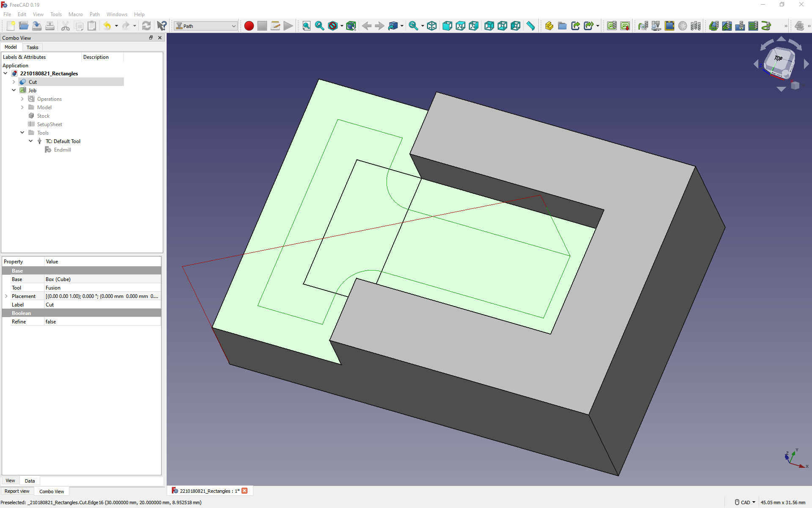Select the Endmill tool item

pos(62,149)
